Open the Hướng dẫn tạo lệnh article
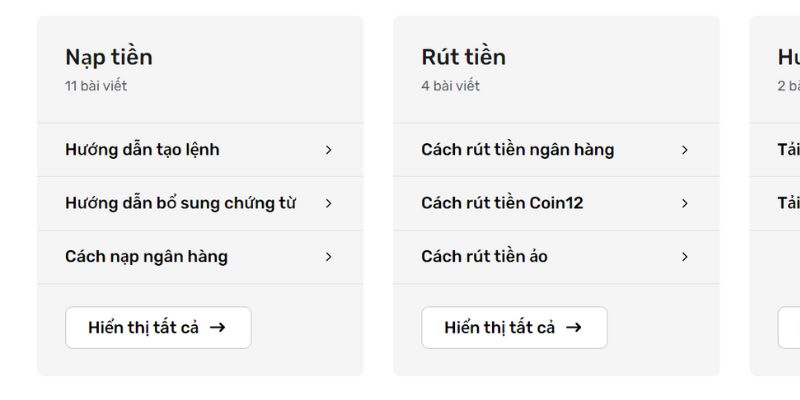Viewport: 800px width, 400px height. click(x=142, y=150)
